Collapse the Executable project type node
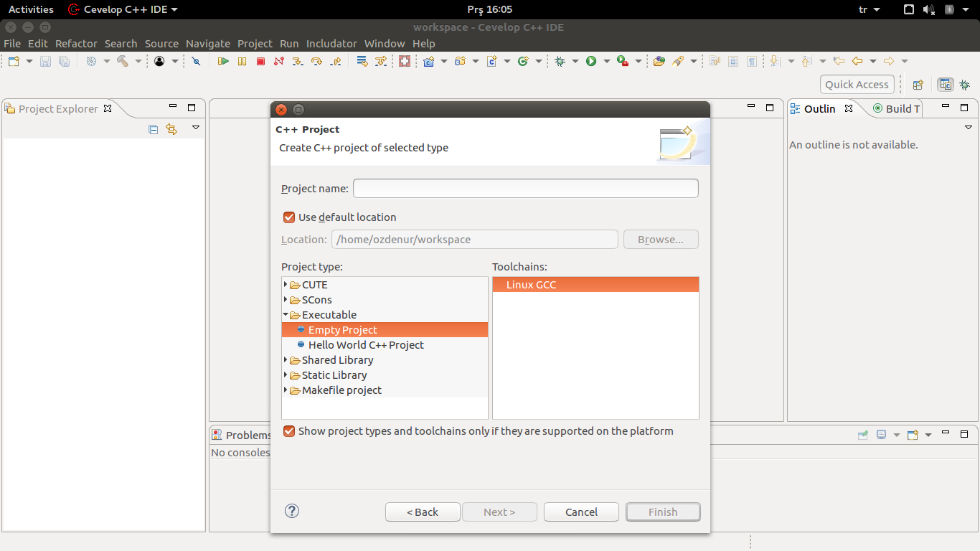 [x=286, y=315]
